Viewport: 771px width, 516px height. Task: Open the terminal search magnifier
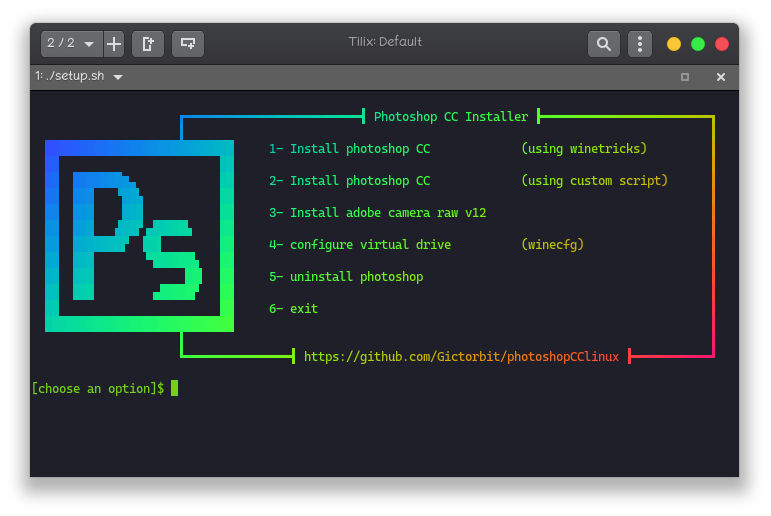pyautogui.click(x=604, y=44)
